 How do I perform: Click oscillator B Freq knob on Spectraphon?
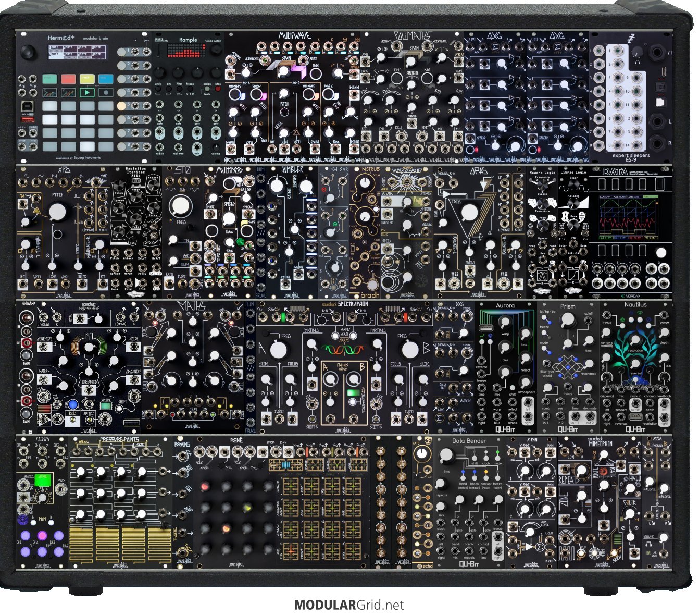410,349
